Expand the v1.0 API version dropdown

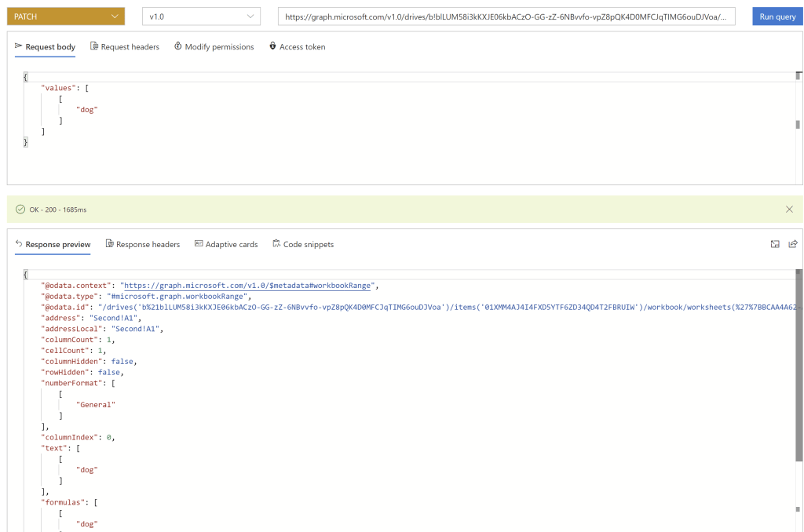[201, 16]
